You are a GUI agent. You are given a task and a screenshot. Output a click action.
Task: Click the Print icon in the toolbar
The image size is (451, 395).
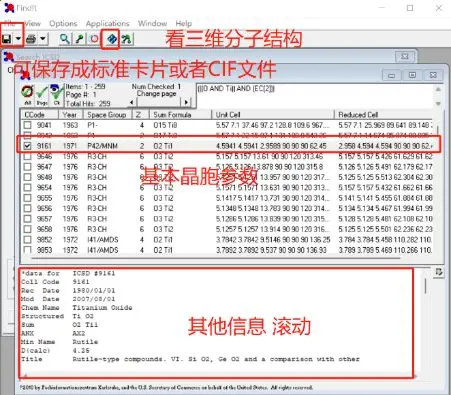click(31, 39)
